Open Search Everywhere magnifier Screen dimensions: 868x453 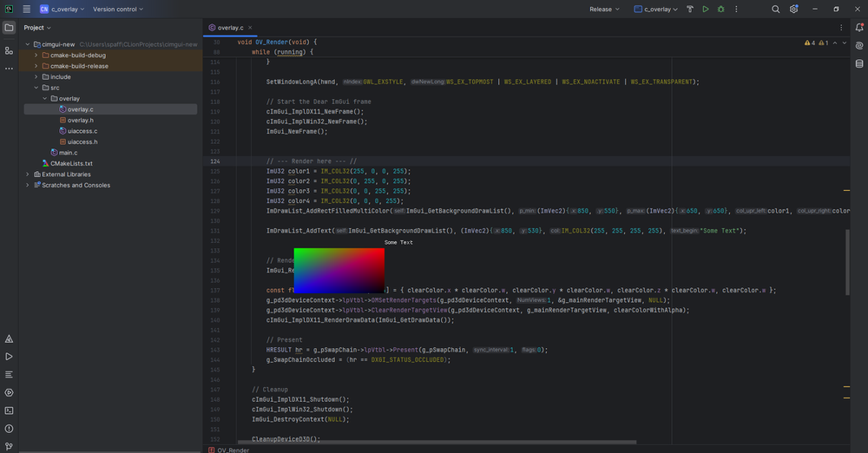tap(776, 10)
